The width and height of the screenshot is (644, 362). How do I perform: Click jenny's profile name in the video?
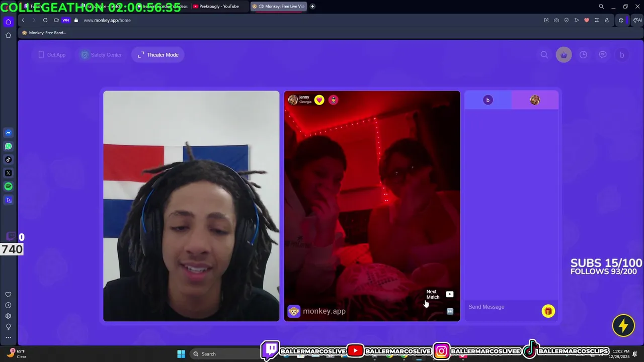point(304,98)
